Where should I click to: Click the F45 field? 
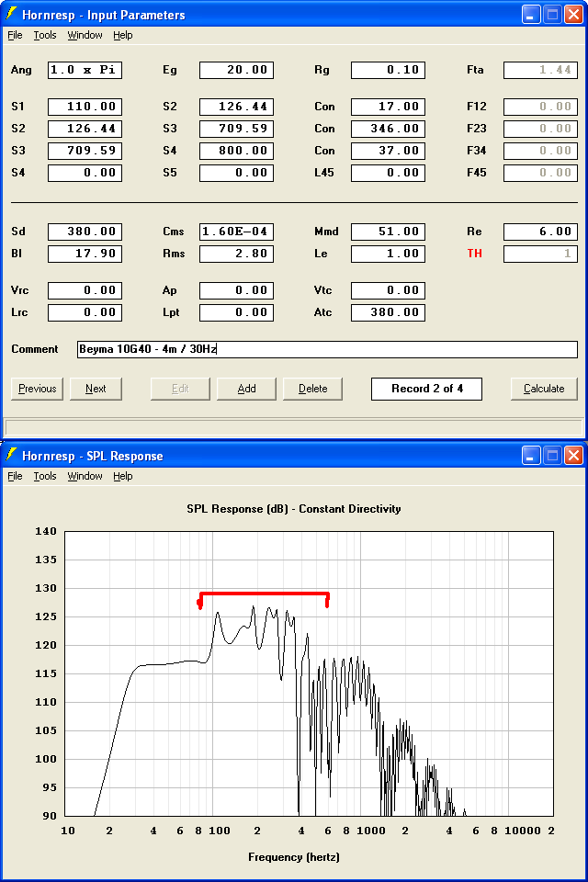[x=541, y=173]
